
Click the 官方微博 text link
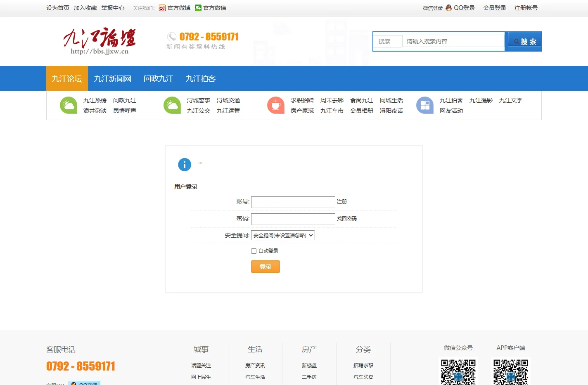[x=179, y=8]
